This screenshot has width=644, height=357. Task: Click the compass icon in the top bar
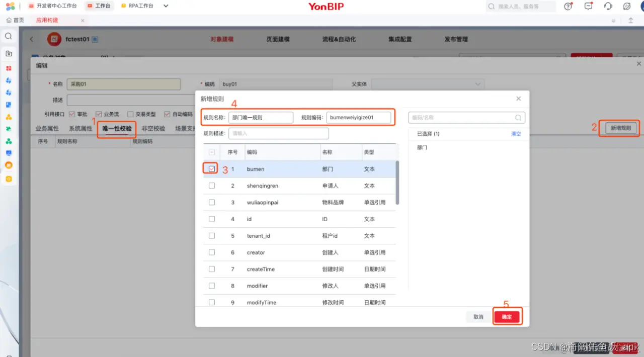click(x=627, y=7)
